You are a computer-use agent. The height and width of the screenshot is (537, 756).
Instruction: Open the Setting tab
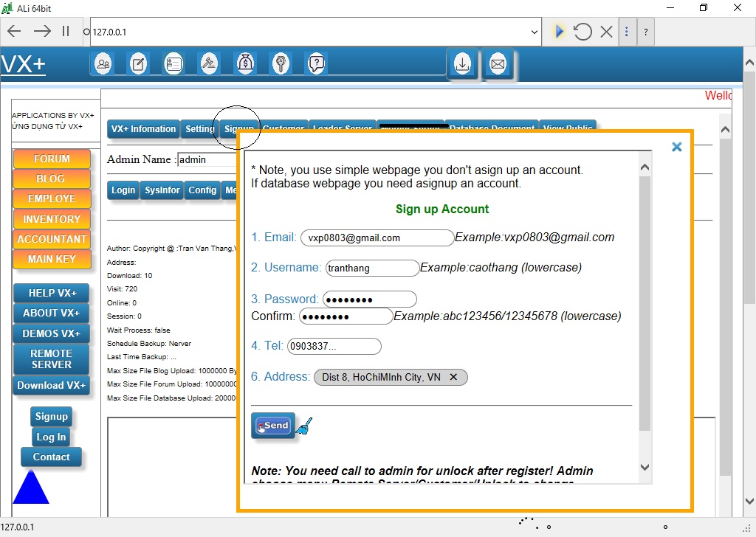point(199,129)
